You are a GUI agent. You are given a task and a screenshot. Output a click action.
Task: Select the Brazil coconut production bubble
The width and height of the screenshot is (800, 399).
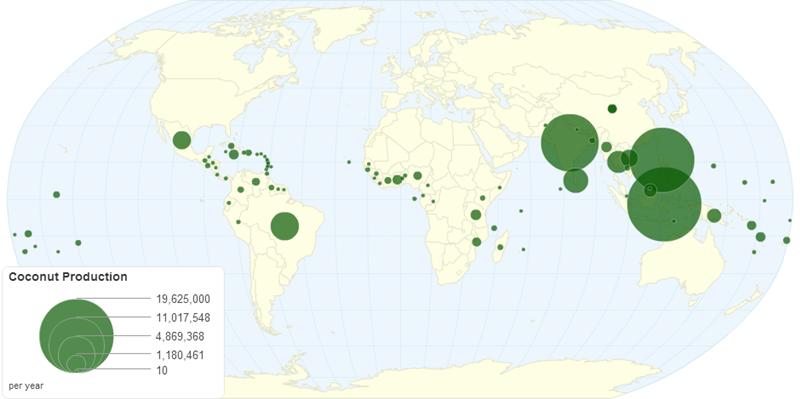tap(284, 226)
